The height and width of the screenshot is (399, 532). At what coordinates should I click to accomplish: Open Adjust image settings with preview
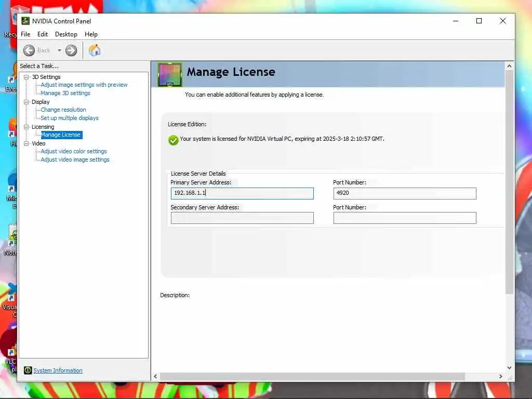click(x=84, y=85)
